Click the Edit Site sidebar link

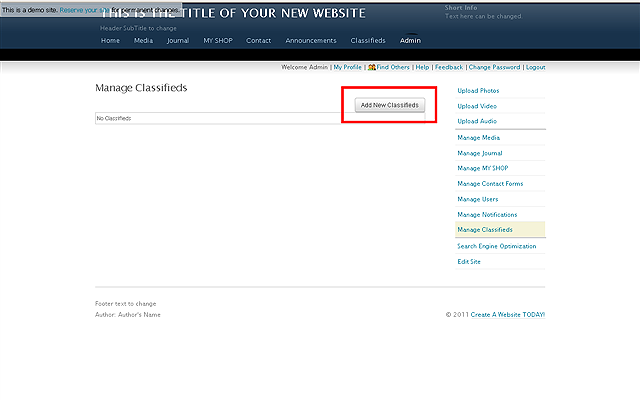click(469, 261)
